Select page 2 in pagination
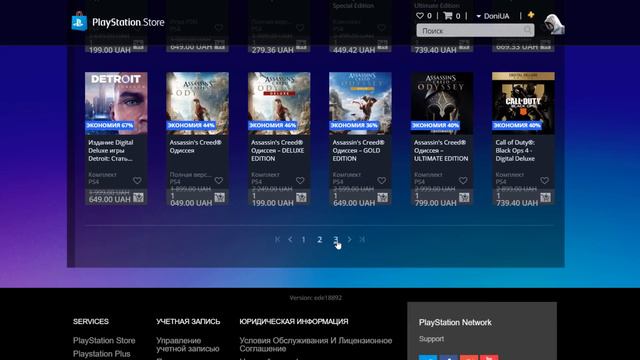Viewport: 640px width, 360px height. (x=320, y=240)
